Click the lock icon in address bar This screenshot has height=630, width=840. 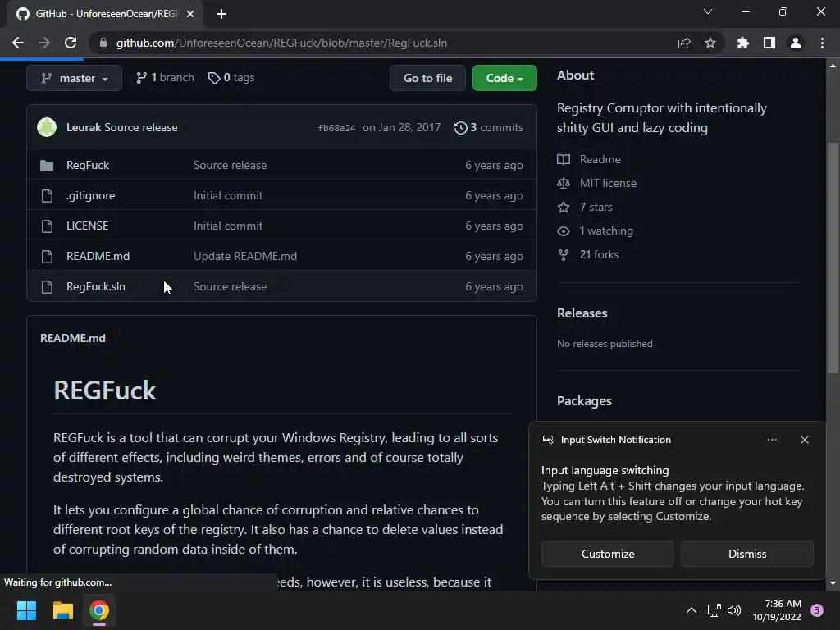(103, 43)
